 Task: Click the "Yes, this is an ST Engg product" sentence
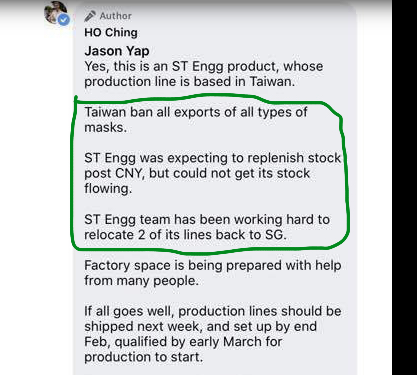coord(203,74)
